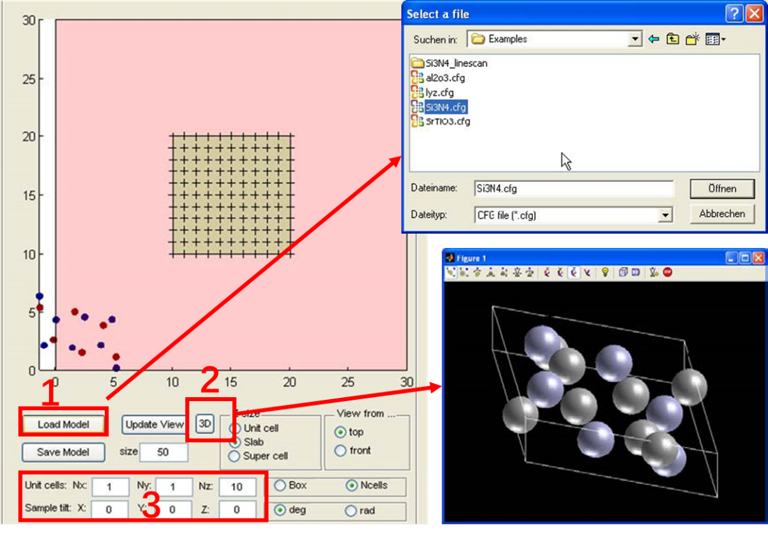Click the 3D cube icon in Figure 1
768x549 pixels.
point(623,272)
